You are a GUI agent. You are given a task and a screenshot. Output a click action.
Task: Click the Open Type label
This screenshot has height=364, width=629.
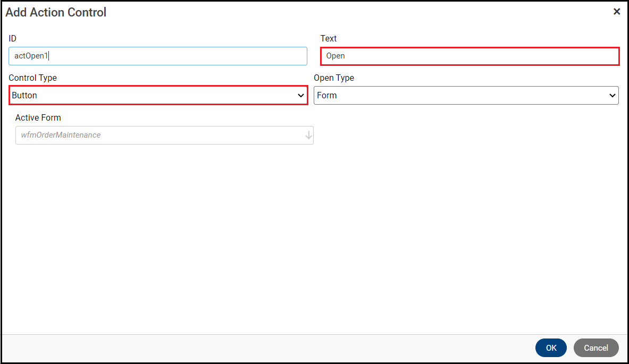(x=334, y=78)
